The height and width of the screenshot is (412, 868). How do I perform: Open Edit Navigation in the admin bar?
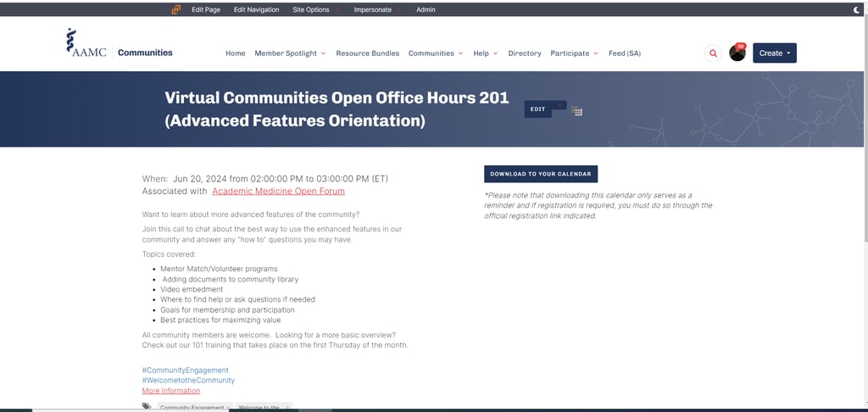(x=256, y=9)
